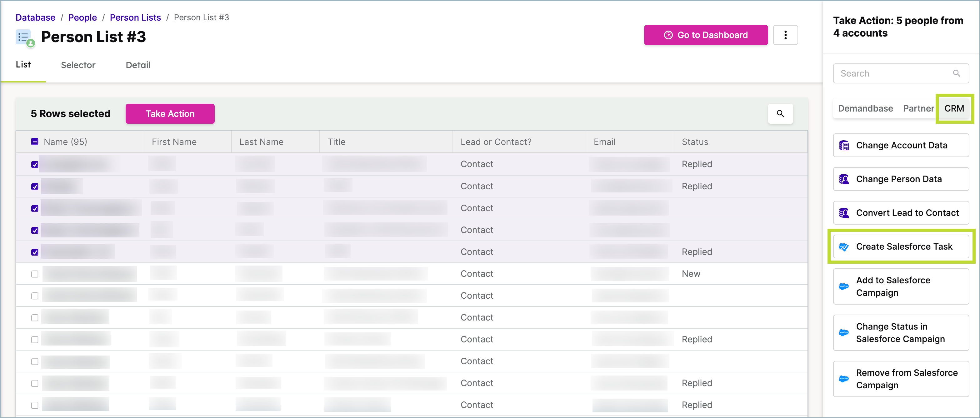
Task: Choose Change Status in Salesforce Campaign
Action: (901, 333)
